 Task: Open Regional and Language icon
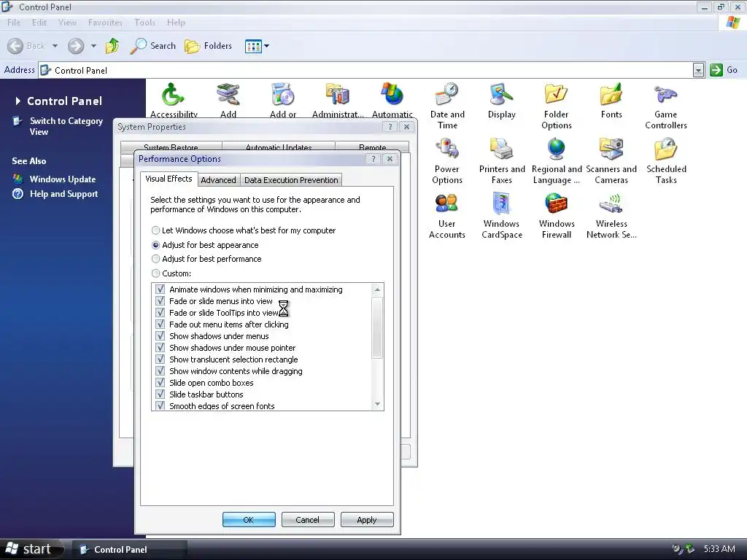pos(557,149)
